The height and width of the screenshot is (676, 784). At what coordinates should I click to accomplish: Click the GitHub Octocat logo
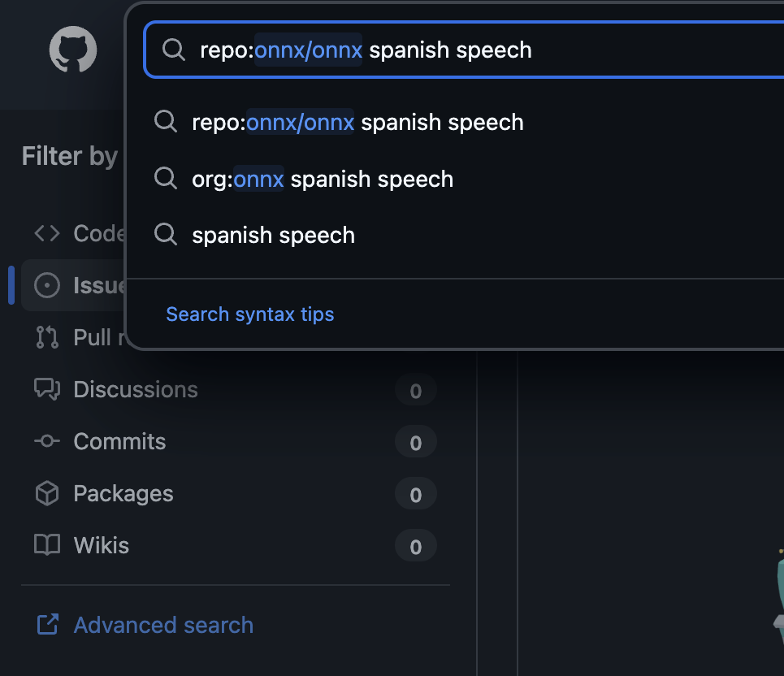[73, 51]
